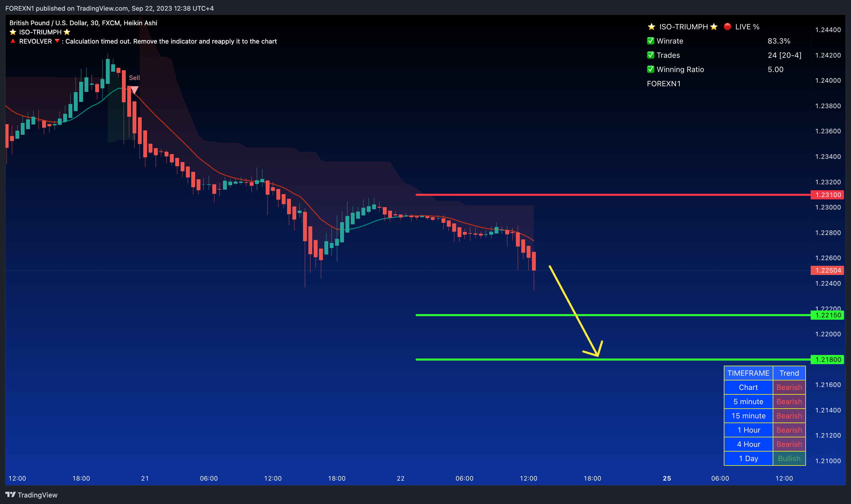Viewport: 851px width, 504px height.
Task: Select the green horizontal line at 1.22150
Action: pos(613,315)
